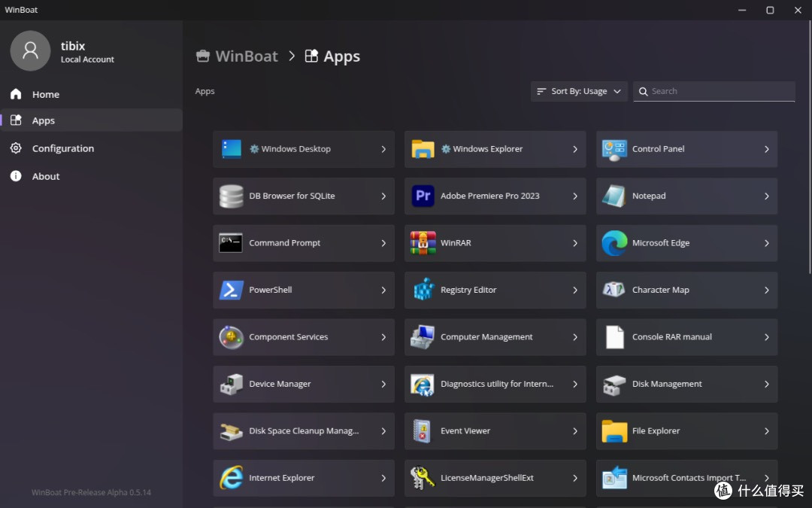Click the Character Map icon
The image size is (812, 508).
click(614, 290)
